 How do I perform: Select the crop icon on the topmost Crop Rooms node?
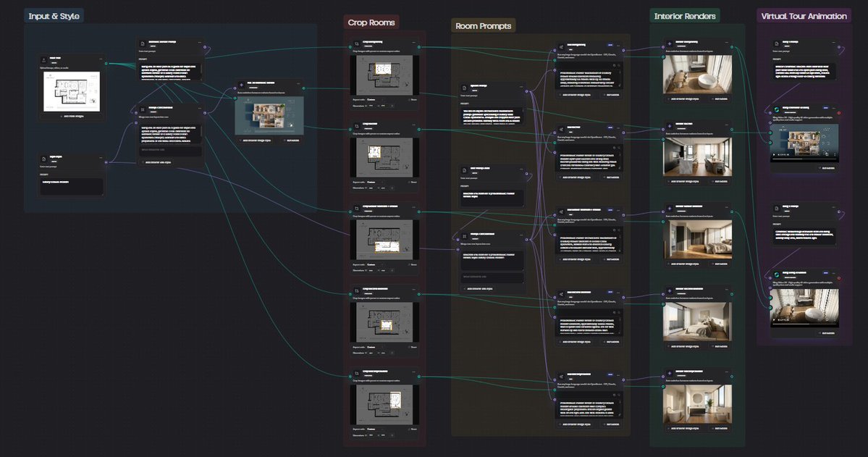(x=356, y=43)
